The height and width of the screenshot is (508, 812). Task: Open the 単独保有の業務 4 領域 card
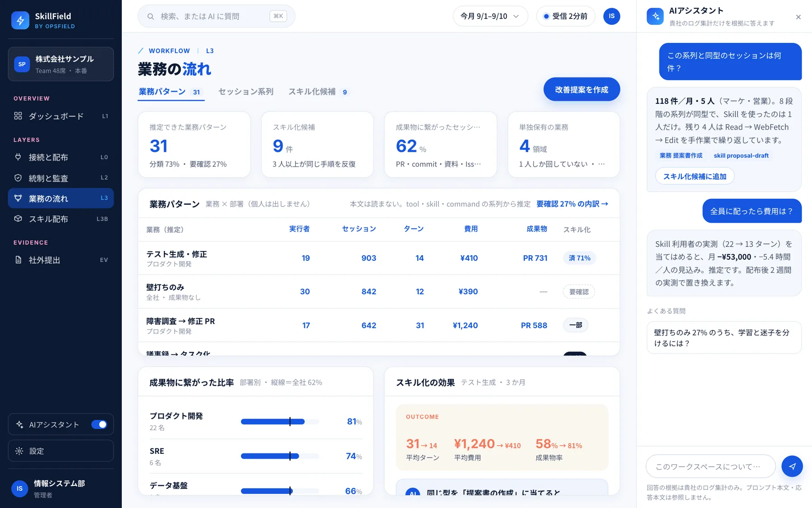coord(564,144)
